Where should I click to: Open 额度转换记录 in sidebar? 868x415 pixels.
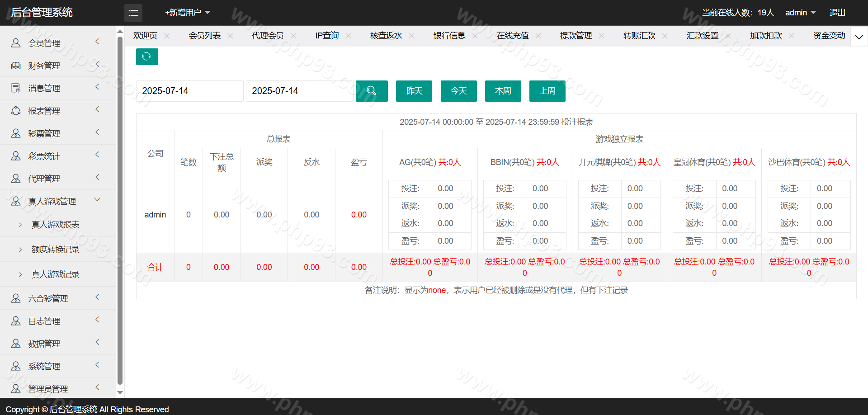pos(55,250)
